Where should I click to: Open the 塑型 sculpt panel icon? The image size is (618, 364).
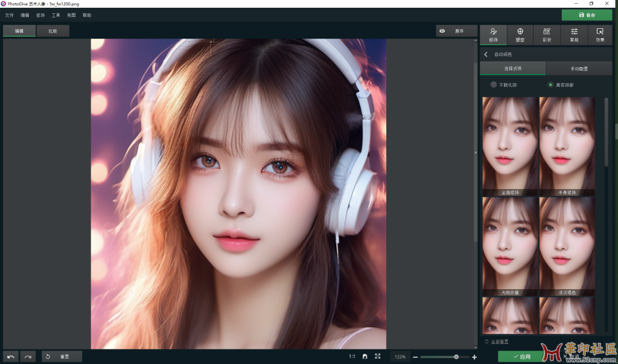tap(520, 34)
